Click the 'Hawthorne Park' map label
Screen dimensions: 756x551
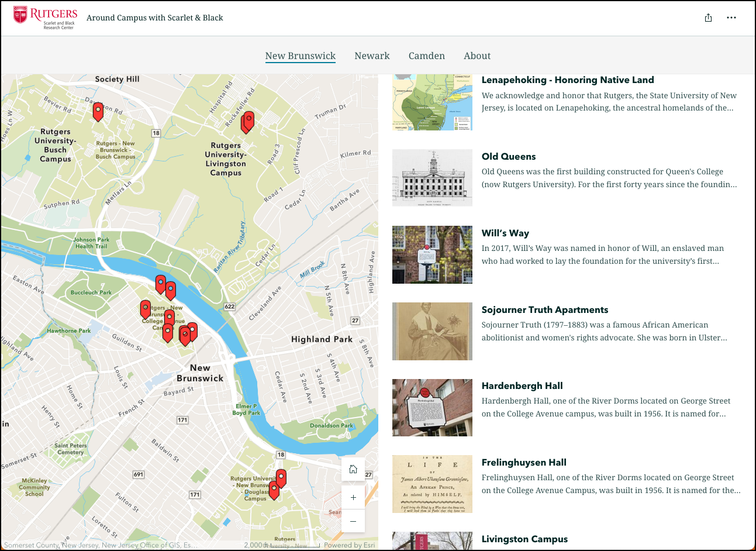point(69,331)
